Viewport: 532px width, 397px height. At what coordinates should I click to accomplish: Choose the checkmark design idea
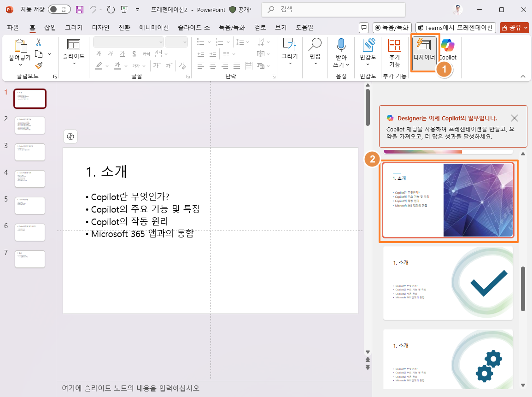(448, 283)
